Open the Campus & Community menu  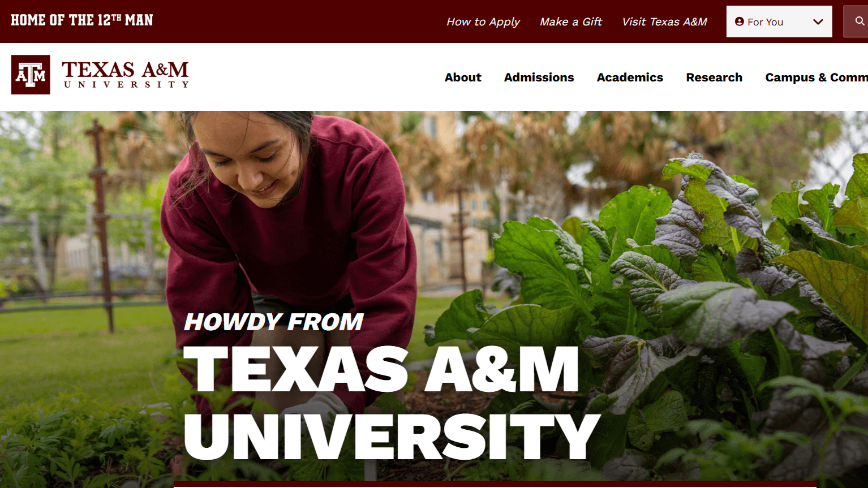817,77
